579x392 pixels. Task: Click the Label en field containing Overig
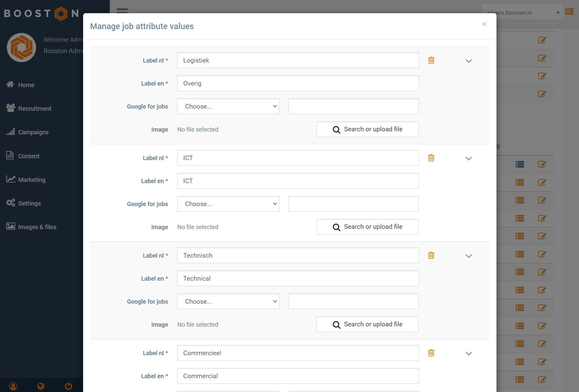(298, 83)
